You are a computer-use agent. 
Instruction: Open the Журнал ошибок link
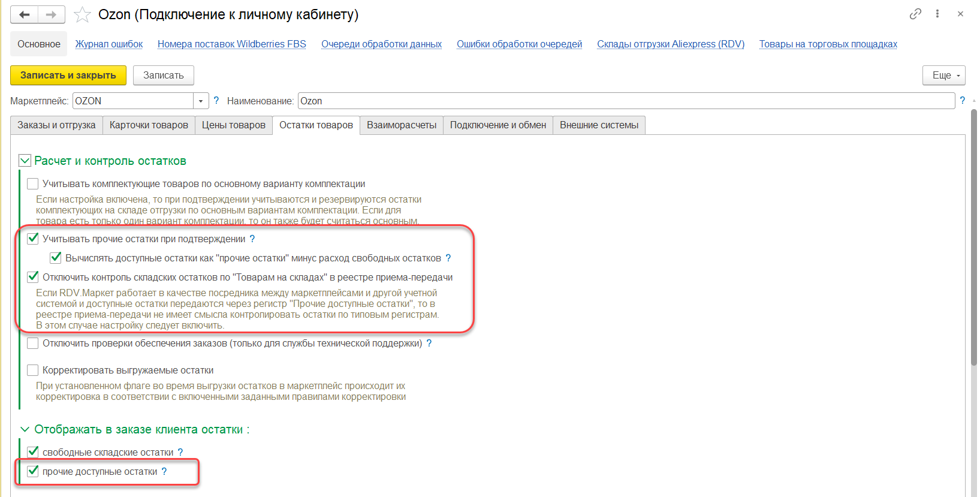coord(109,44)
